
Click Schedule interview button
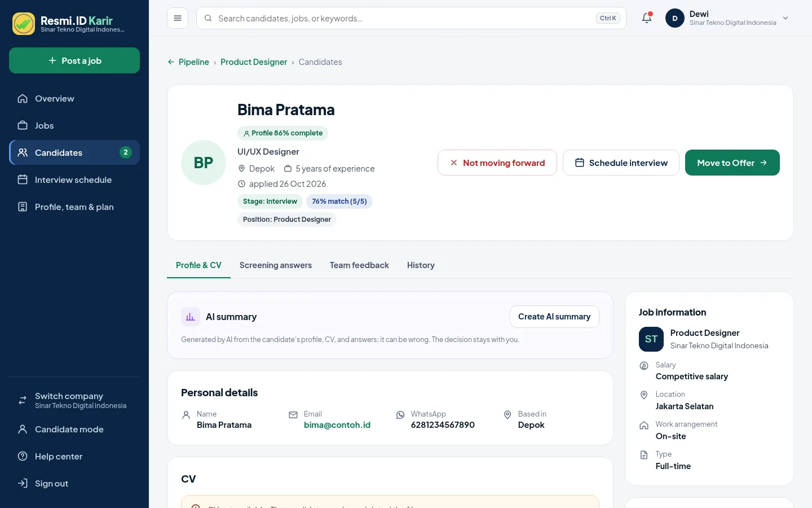[x=621, y=163]
